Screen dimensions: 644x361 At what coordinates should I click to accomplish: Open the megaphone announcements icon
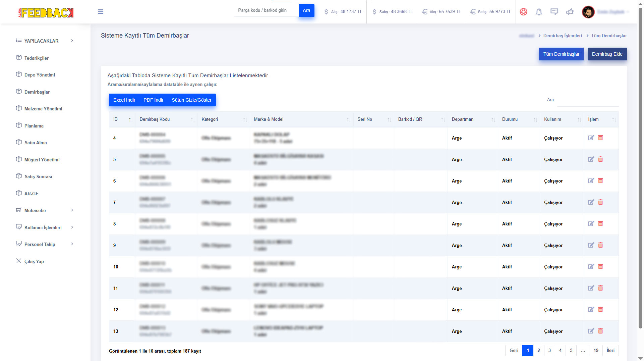coord(570,12)
